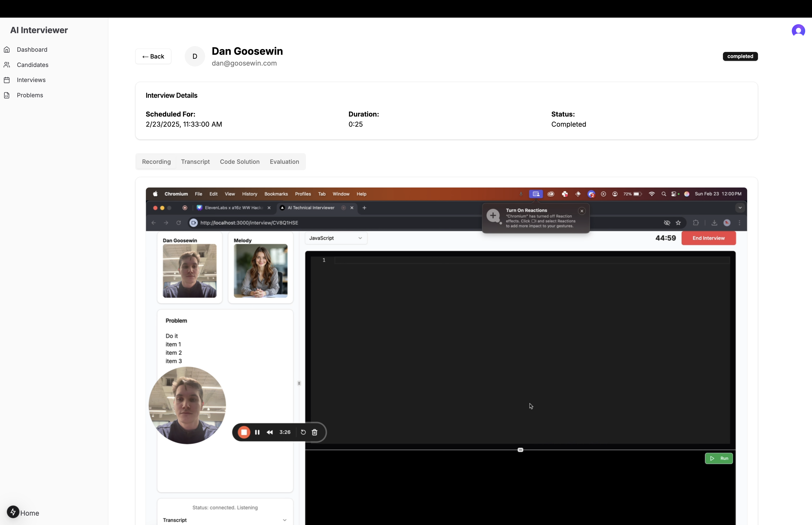Image resolution: width=812 pixels, height=525 pixels.
Task: Click the restart recording icon
Action: click(x=303, y=432)
